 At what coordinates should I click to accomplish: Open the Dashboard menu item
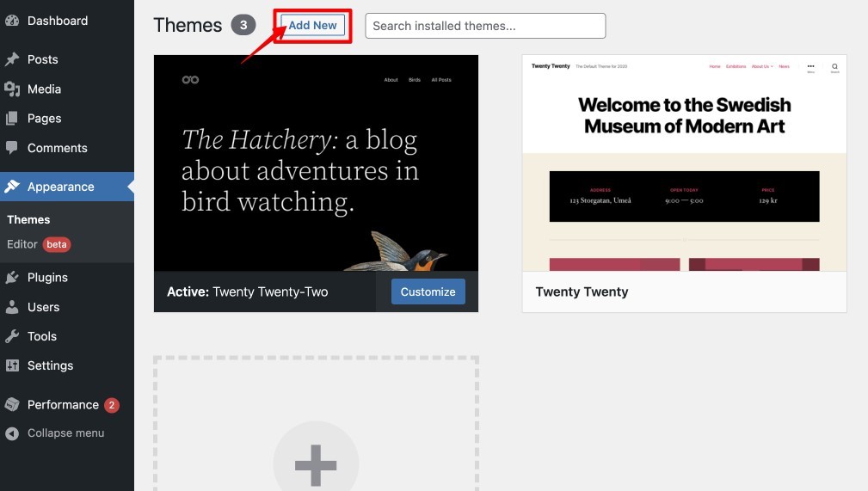tap(67, 21)
